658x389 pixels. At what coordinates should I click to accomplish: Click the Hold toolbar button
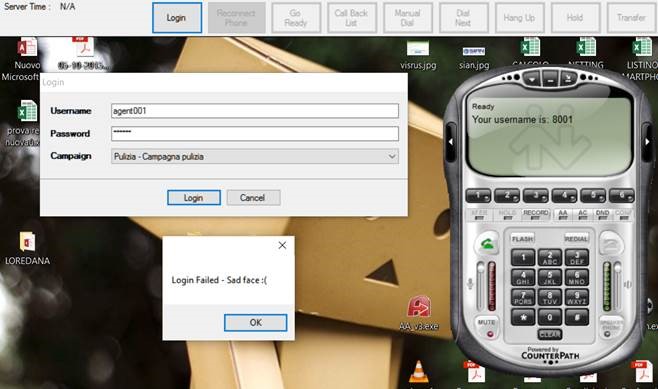tap(575, 18)
